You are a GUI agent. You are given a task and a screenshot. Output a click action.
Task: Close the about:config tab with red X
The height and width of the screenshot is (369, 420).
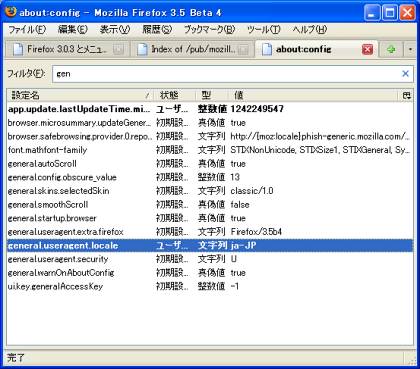coord(367,50)
